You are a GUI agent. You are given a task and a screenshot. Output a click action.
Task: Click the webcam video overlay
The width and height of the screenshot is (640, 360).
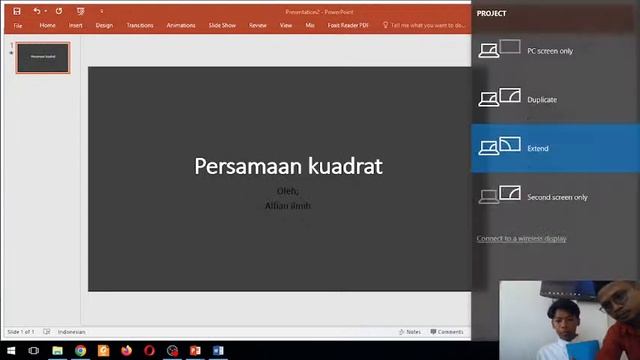pyautogui.click(x=569, y=320)
